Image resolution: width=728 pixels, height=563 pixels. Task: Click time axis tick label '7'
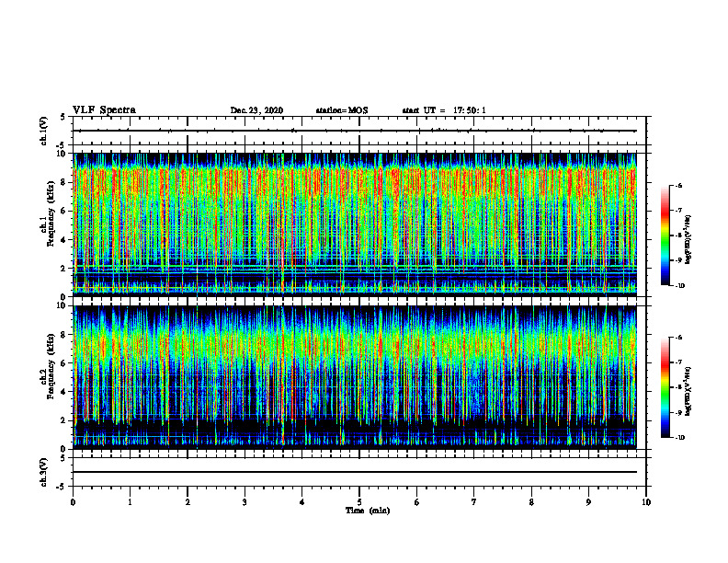tap(474, 502)
